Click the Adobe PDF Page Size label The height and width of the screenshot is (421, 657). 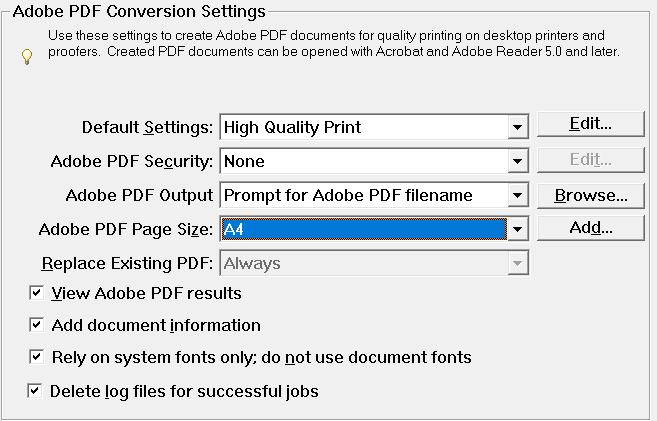[126, 230]
